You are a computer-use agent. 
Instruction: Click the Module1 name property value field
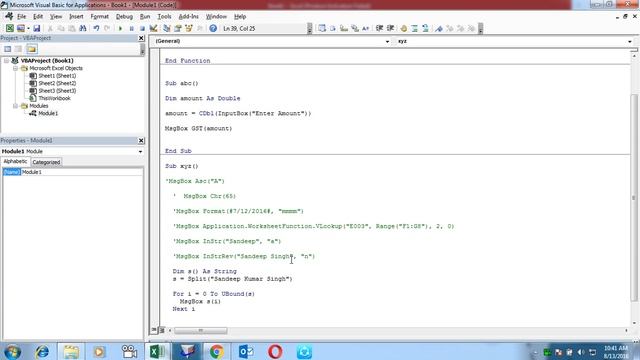(82, 172)
